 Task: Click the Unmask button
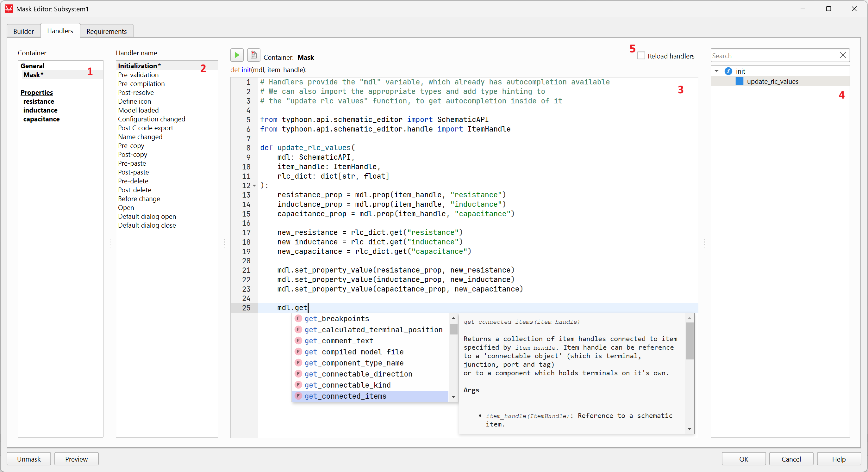pos(29,459)
